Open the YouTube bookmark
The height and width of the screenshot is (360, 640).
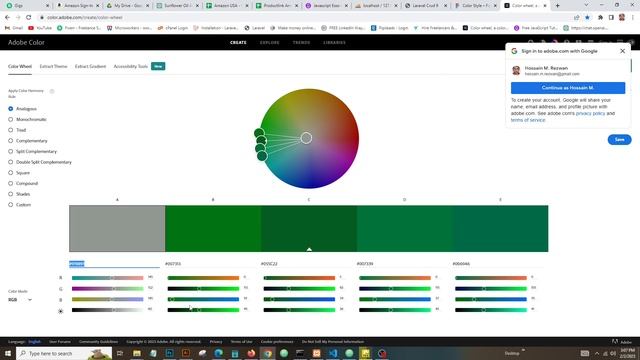tap(40, 28)
